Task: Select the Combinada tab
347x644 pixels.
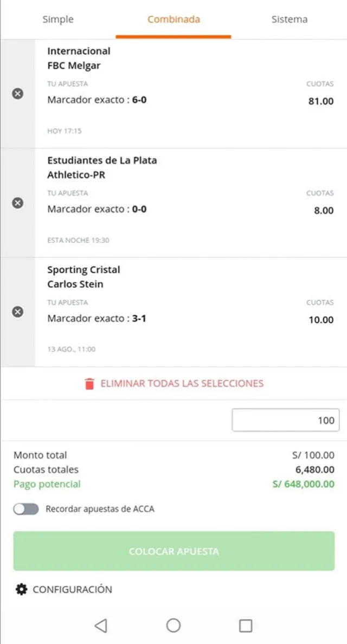Action: [x=173, y=19]
